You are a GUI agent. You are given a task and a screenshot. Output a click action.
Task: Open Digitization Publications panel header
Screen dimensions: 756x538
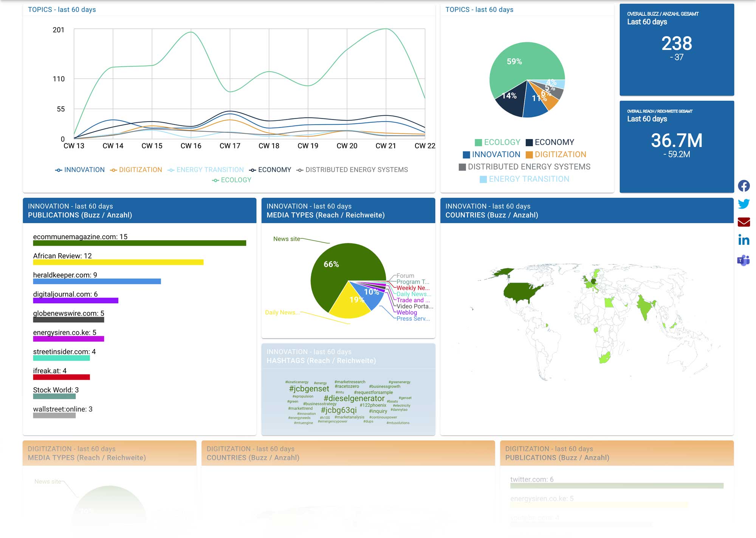click(x=617, y=453)
